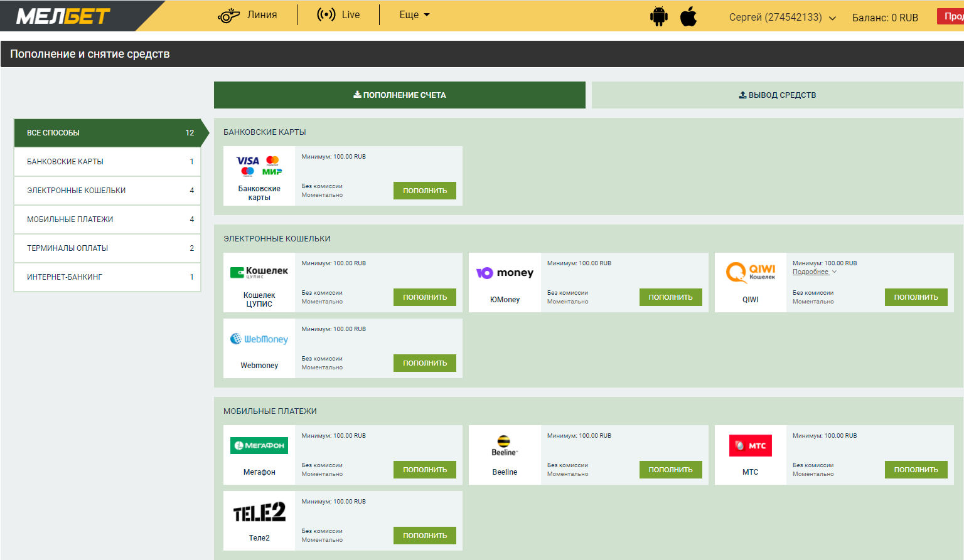Click the Пополнение и снятие средств heading

point(90,54)
